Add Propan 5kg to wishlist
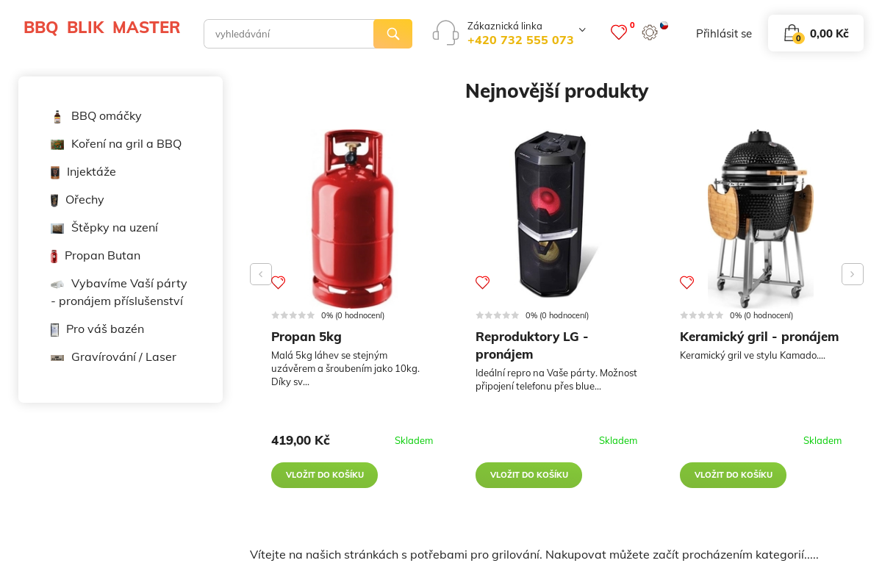 coord(278,282)
